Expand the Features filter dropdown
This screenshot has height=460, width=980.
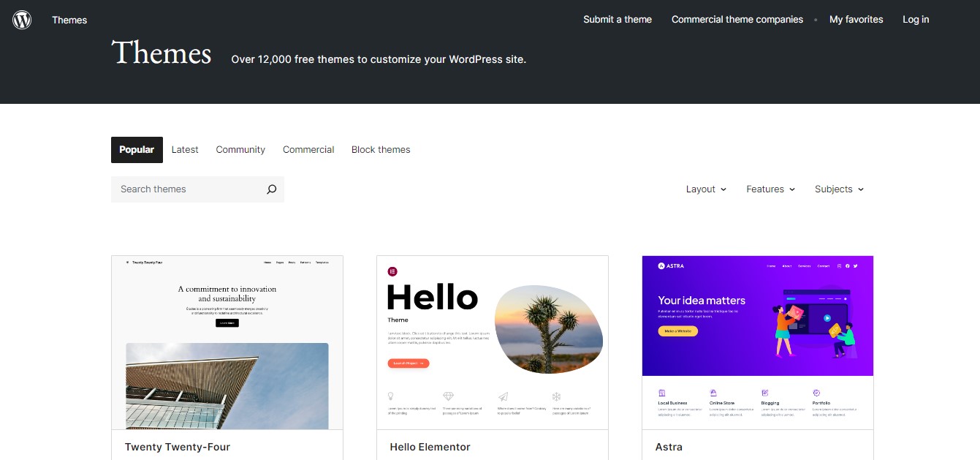click(x=771, y=189)
